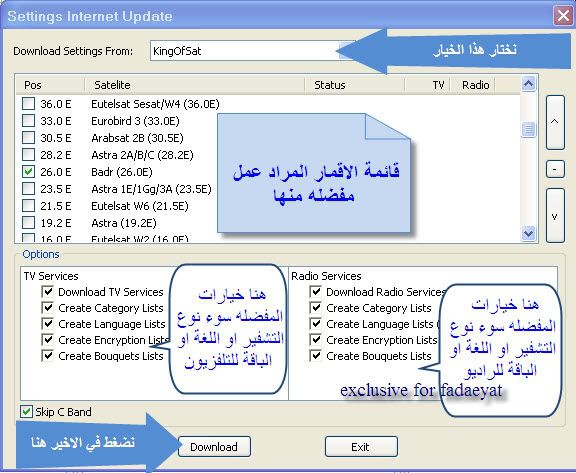Click the Radio column header
The height and width of the screenshot is (473, 576).
pyautogui.click(x=473, y=85)
